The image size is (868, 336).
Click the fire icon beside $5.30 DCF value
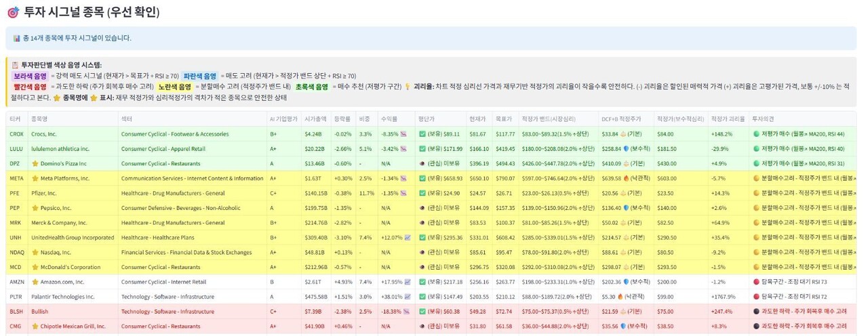[620, 296]
